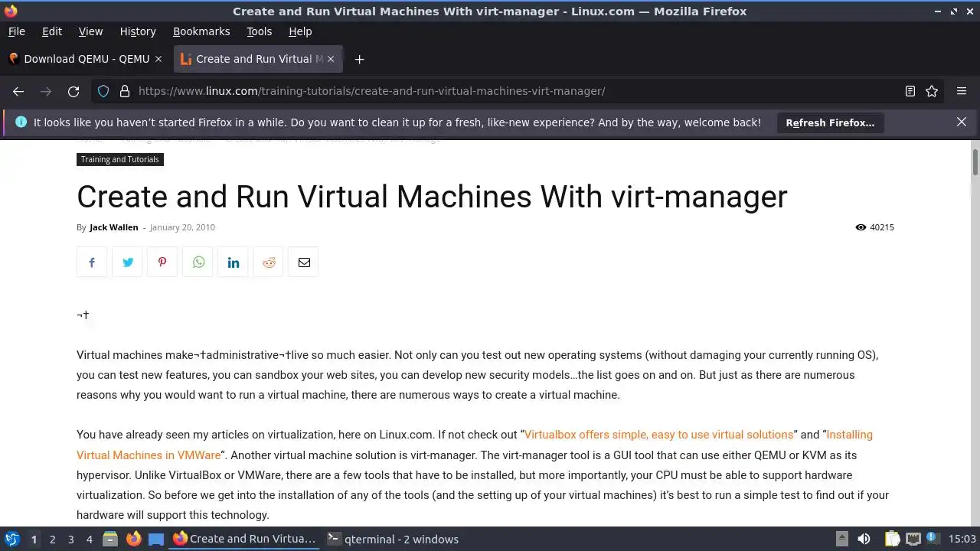This screenshot has width=980, height=551.
Task: Open the History menu
Action: [x=138, y=31]
